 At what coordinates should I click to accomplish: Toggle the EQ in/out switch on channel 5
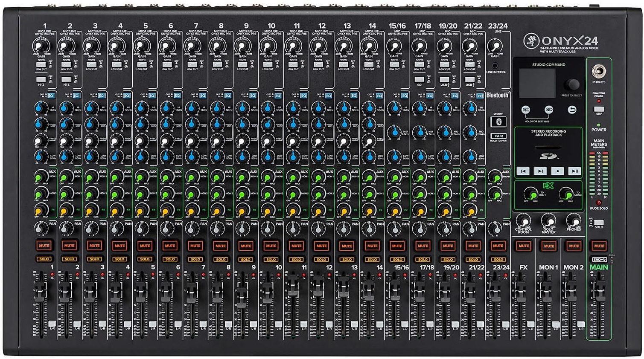[153, 96]
